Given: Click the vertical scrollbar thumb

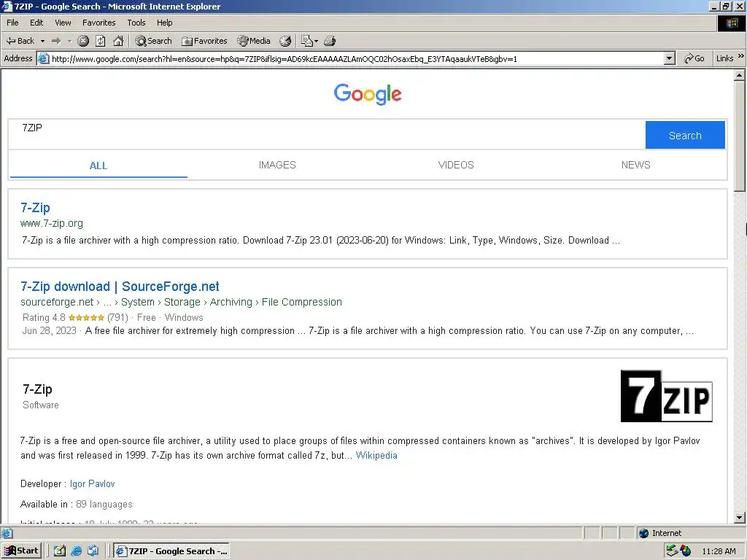Looking at the screenshot, I should click(740, 136).
